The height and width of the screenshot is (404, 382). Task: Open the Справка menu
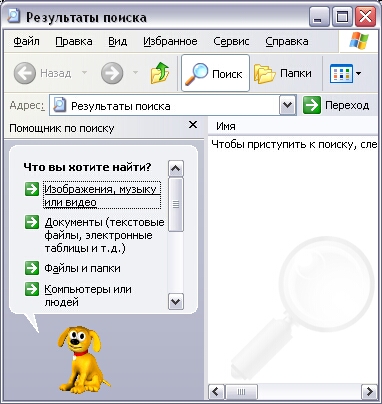[287, 41]
